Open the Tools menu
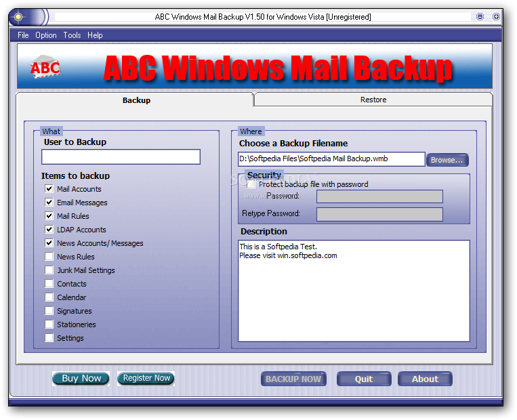517x420 pixels. (72, 35)
